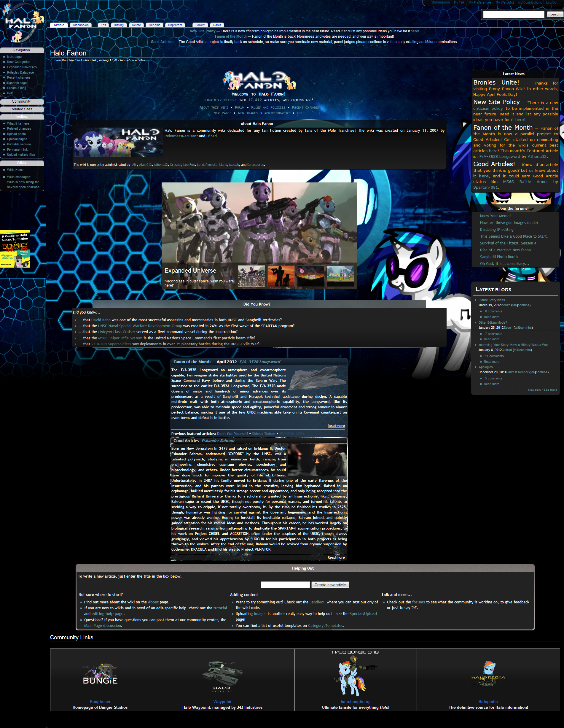
Task: Click Log Out in the user menu
Action: pyautogui.click(x=552, y=3)
